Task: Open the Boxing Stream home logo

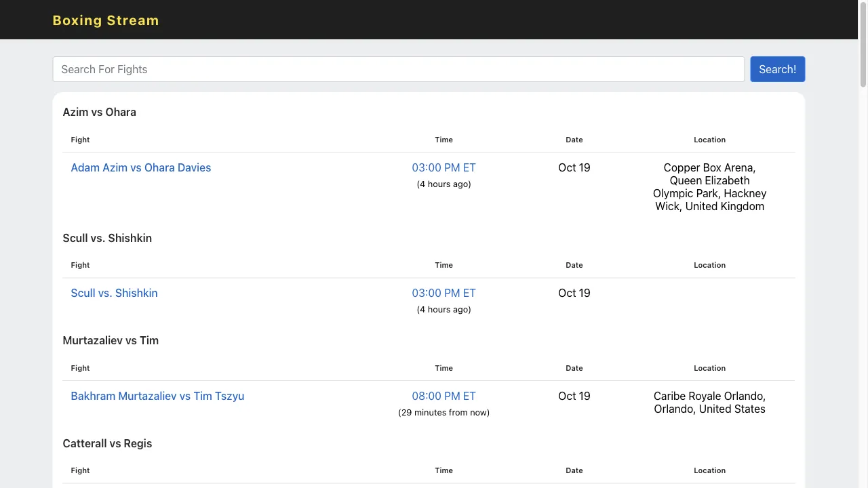Action: (106, 20)
